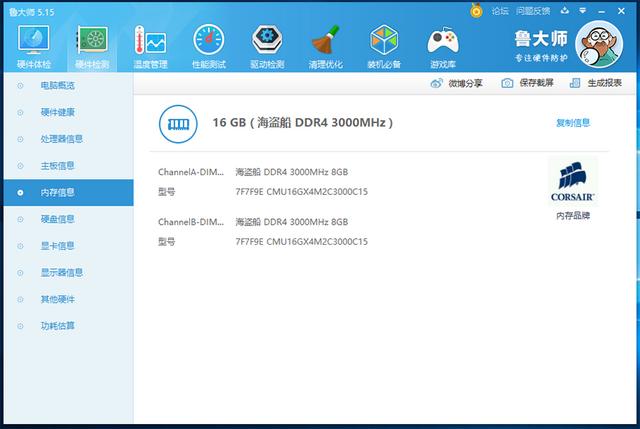Open 装机必备 essential software icon

(x=384, y=45)
